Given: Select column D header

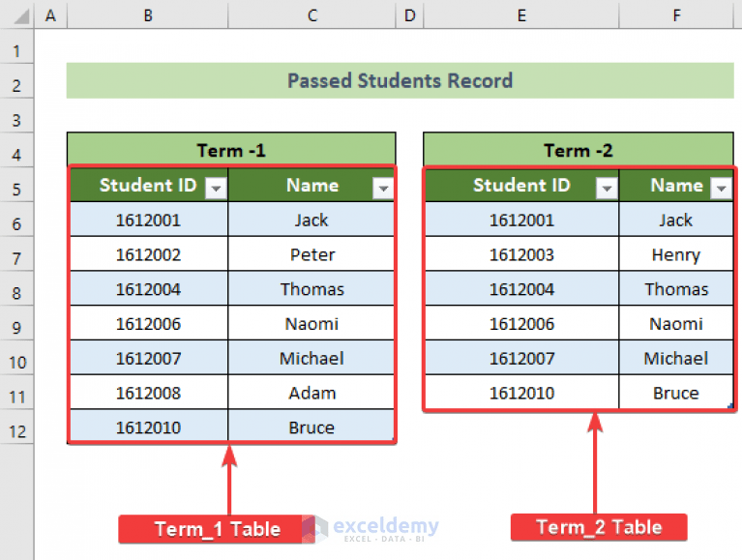Looking at the screenshot, I should point(410,15).
